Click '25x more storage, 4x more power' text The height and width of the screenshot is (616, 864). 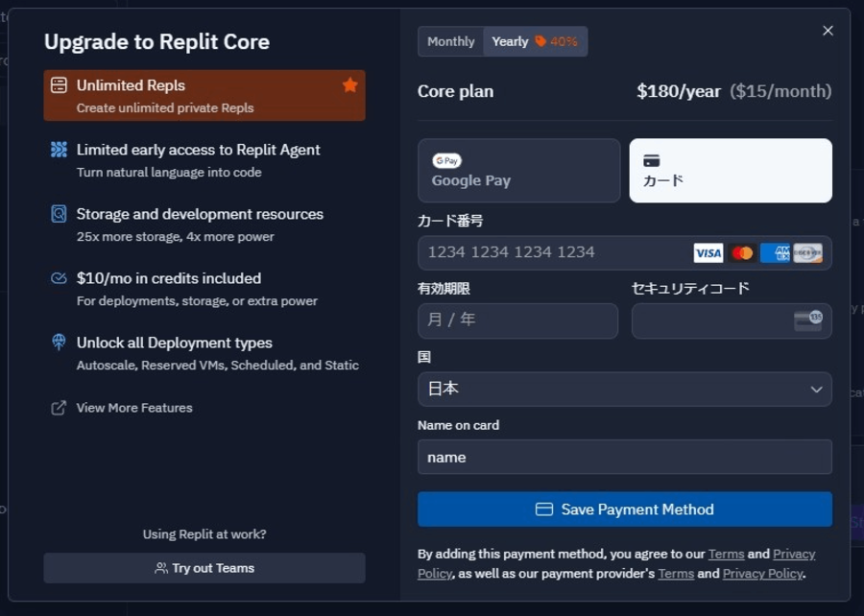pos(176,237)
